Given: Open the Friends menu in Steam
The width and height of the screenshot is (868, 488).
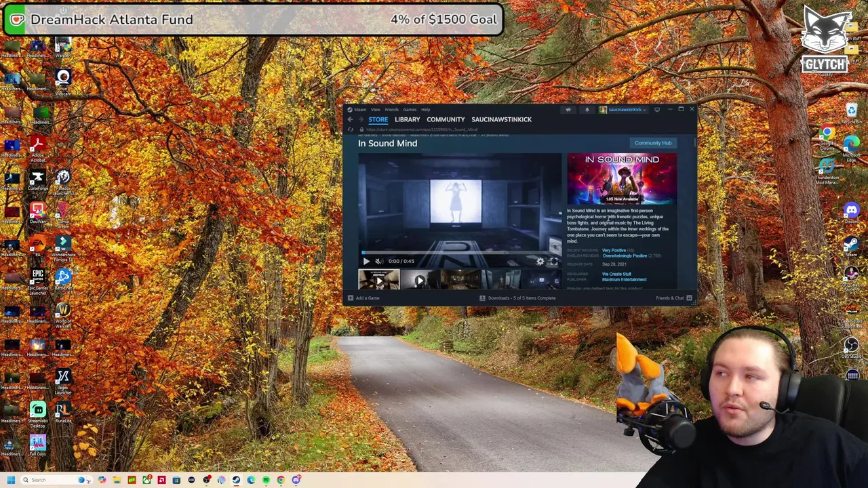Looking at the screenshot, I should coord(392,110).
